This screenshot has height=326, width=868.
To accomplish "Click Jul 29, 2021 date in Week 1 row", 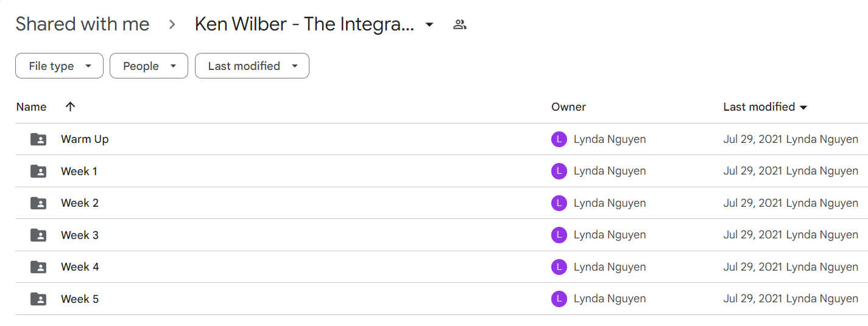I will click(753, 172).
